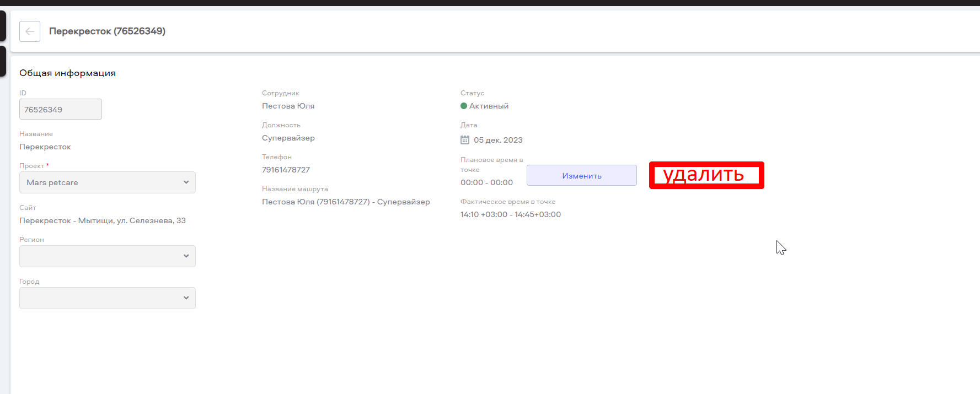980x394 pixels.
Task: Click the date 05 дек. 2023
Action: pos(498,140)
